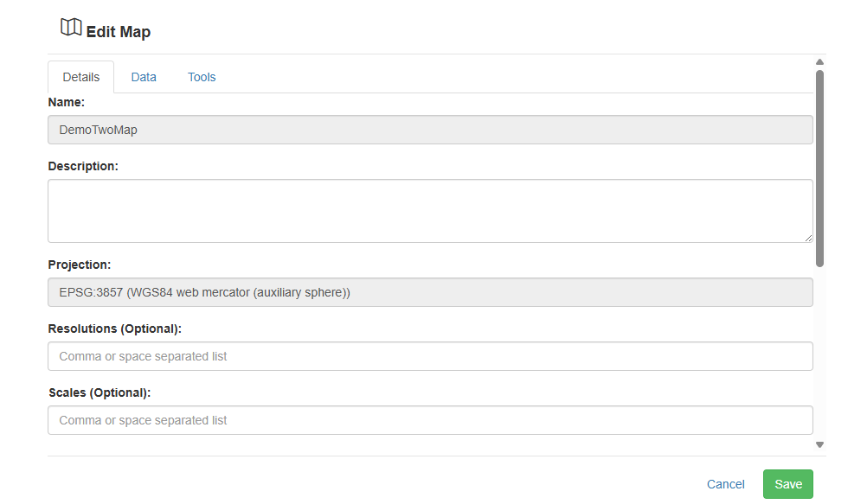This screenshot has width=867, height=504.
Task: Focus the Description text area
Action: 430,211
